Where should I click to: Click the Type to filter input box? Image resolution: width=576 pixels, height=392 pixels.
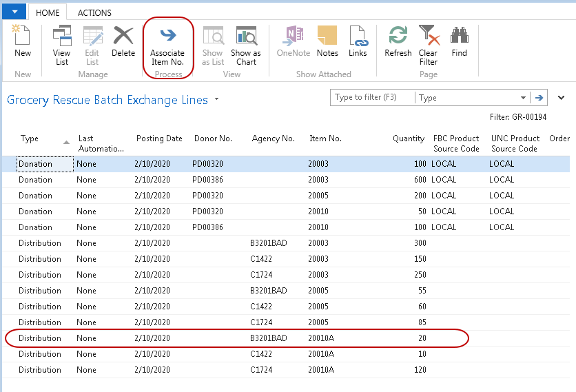pyautogui.click(x=372, y=98)
